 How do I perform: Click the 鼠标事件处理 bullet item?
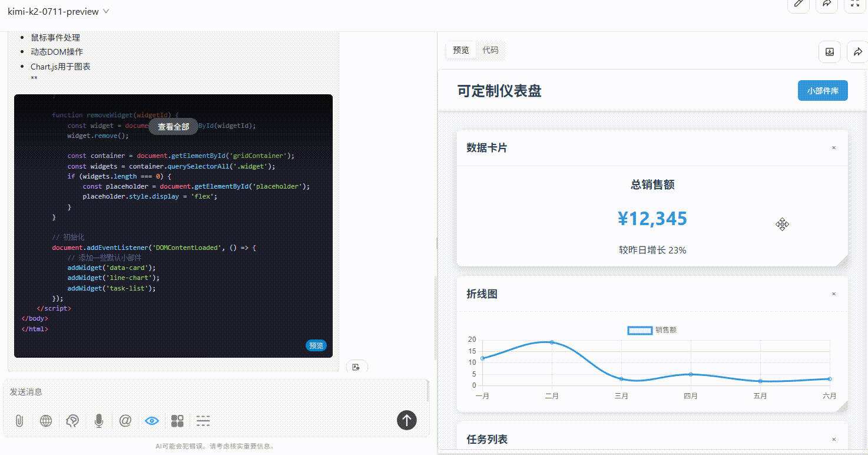[x=55, y=37]
